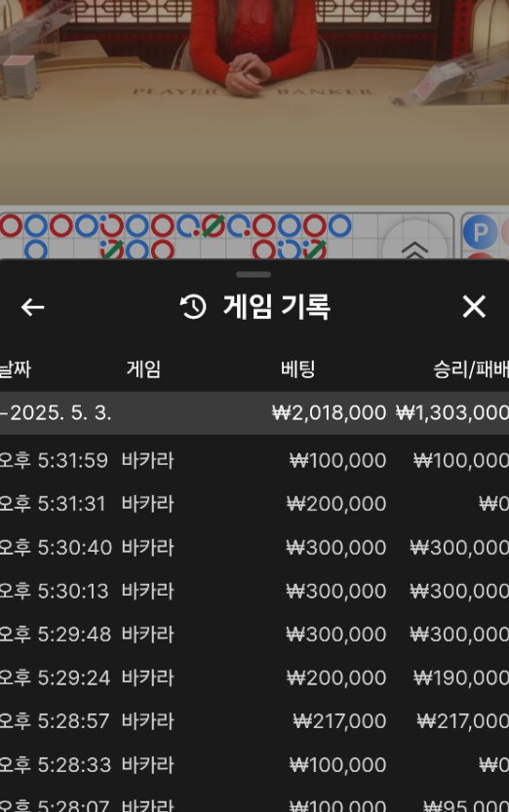Open the 5:29:24 baccarat record
This screenshot has height=812, width=509.
tap(254, 677)
